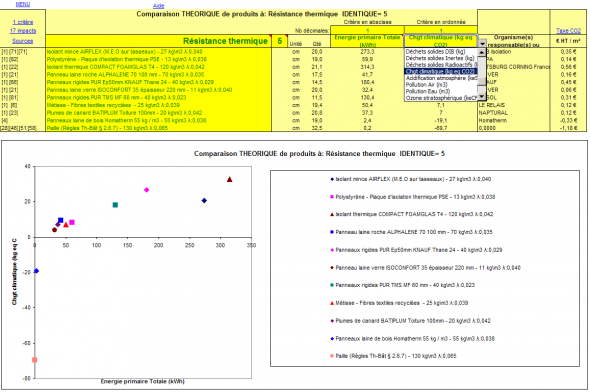Select the energy value 273,3 cell
Image resolution: width=590 pixels, height=392 pixels.
367,52
